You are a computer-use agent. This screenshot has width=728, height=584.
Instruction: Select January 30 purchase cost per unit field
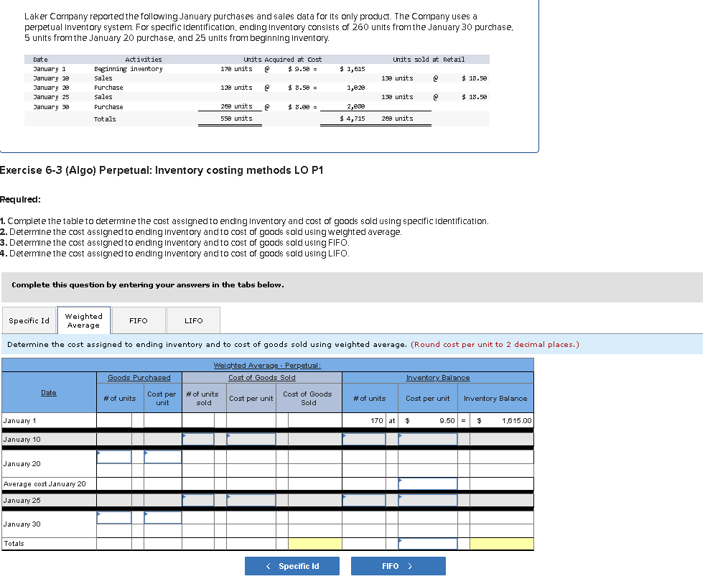[163, 518]
